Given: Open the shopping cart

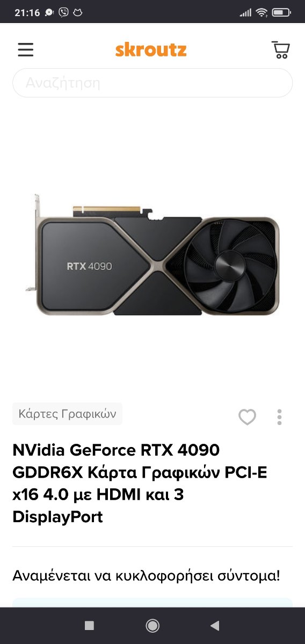Looking at the screenshot, I should click(280, 50).
